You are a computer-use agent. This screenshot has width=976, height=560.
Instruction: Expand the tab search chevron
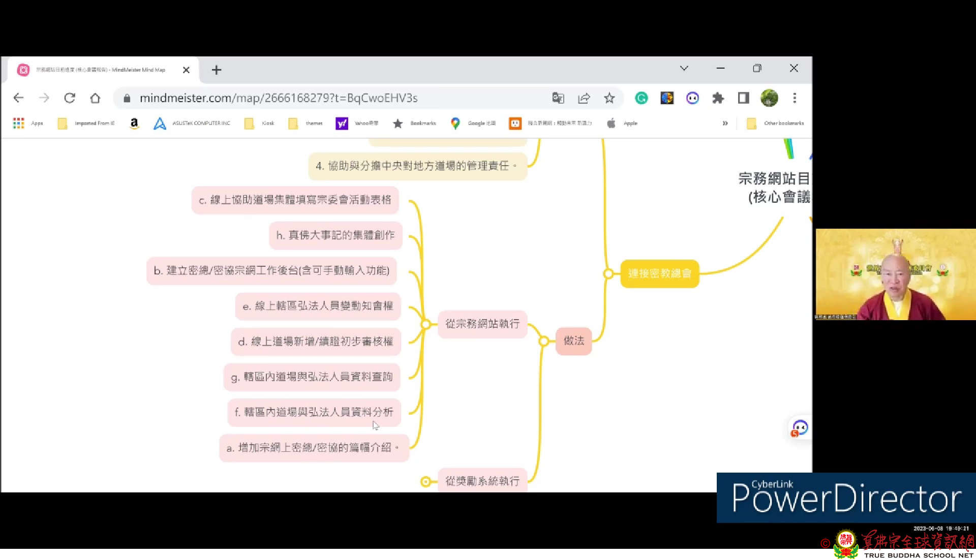point(684,69)
